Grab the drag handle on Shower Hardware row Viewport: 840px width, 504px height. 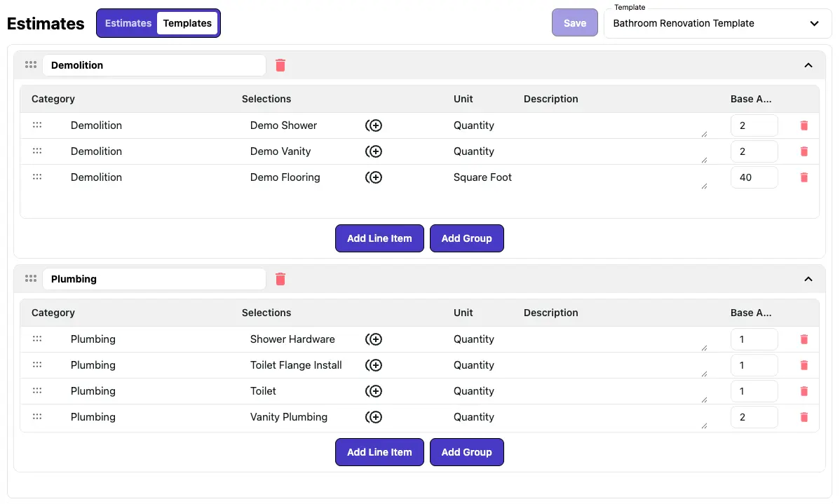[37, 339]
